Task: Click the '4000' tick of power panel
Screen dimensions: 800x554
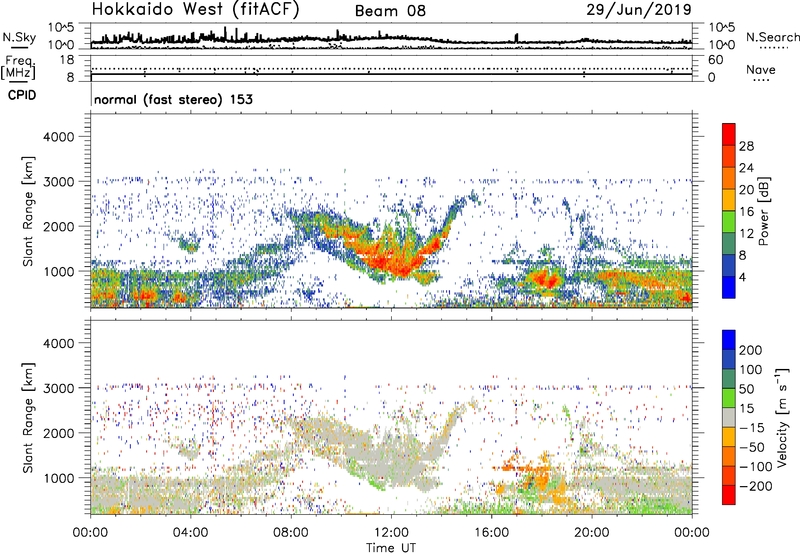Action: pos(58,137)
